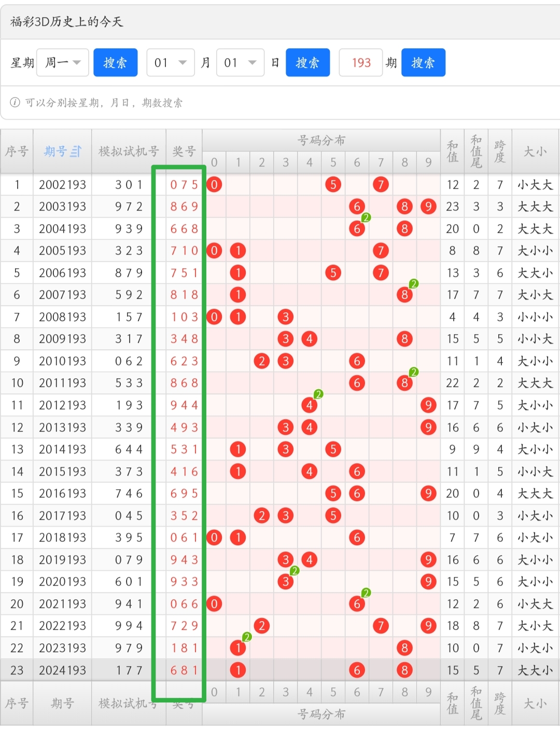Click prize number 681 in row 23
Screen dimensions: 560x730
tap(184, 670)
